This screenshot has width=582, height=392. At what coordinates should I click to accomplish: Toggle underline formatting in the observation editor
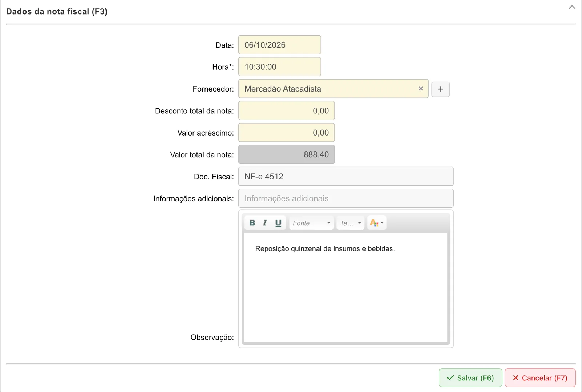point(278,223)
